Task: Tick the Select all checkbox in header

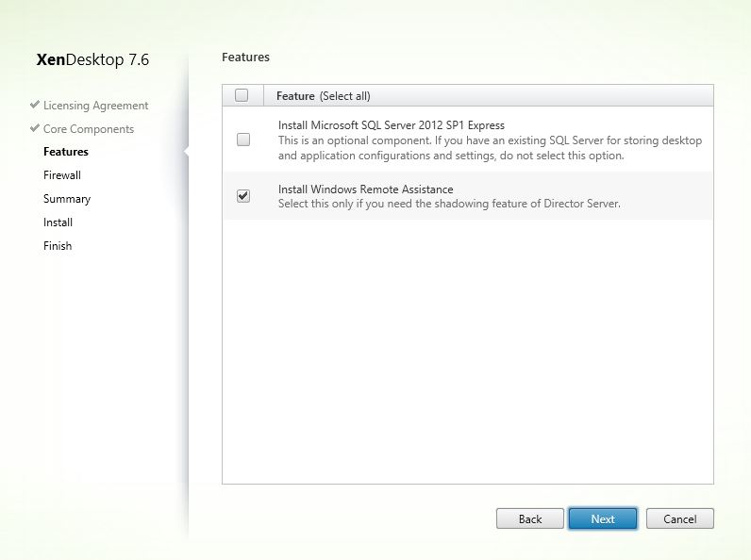Action: (x=242, y=95)
